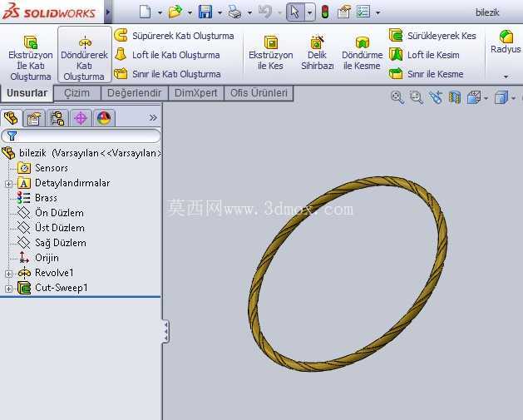Switch to the Unsurlar tab
This screenshot has height=420, width=523.
coord(27,93)
